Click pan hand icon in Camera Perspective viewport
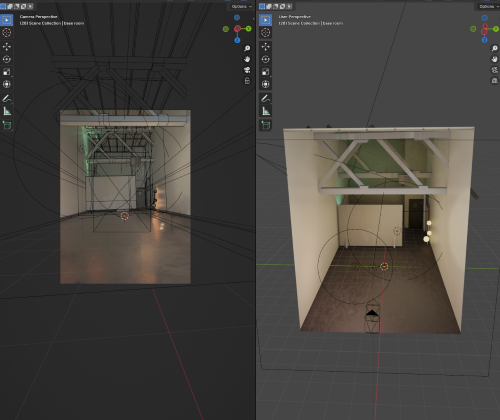The height and width of the screenshot is (420, 500). point(247,59)
